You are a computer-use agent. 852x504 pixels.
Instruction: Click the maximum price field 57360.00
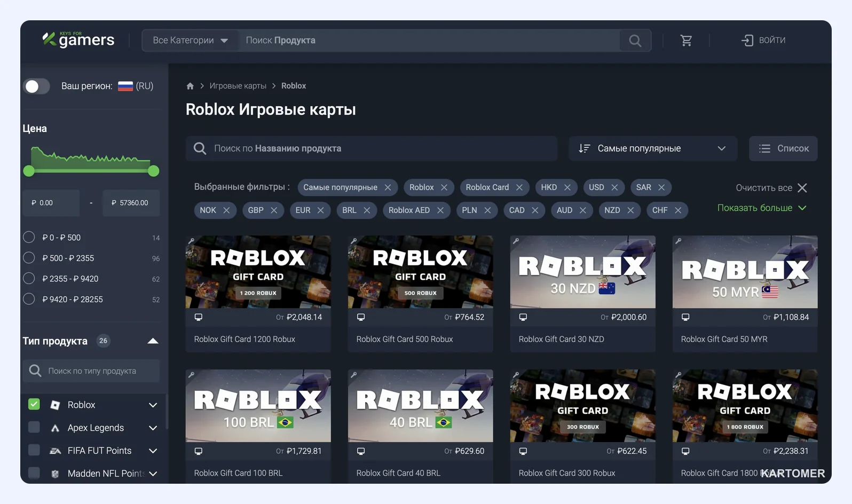click(131, 203)
